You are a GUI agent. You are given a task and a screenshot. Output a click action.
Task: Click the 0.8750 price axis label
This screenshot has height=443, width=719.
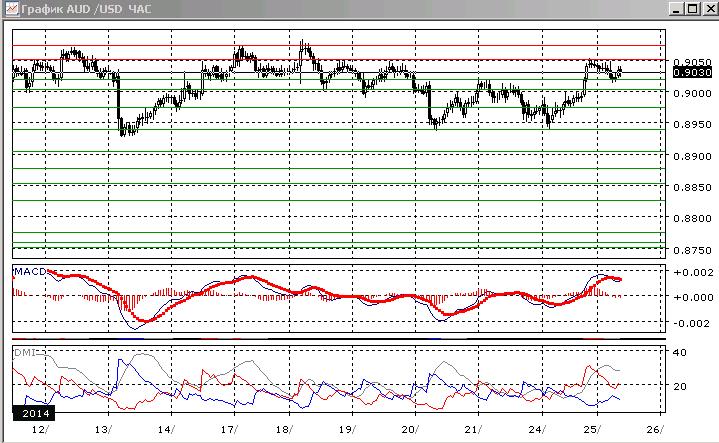pos(692,250)
